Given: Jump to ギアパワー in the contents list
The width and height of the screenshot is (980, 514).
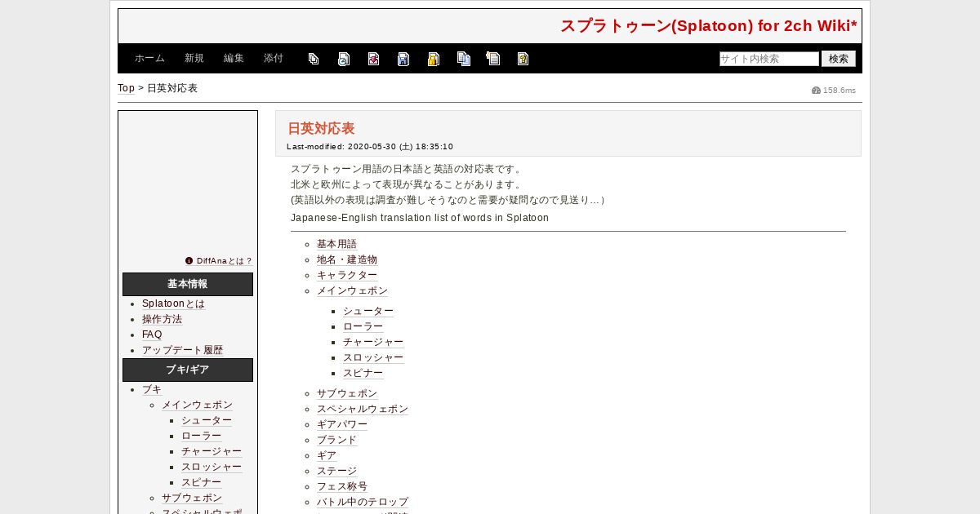Looking at the screenshot, I should click(x=342, y=425).
